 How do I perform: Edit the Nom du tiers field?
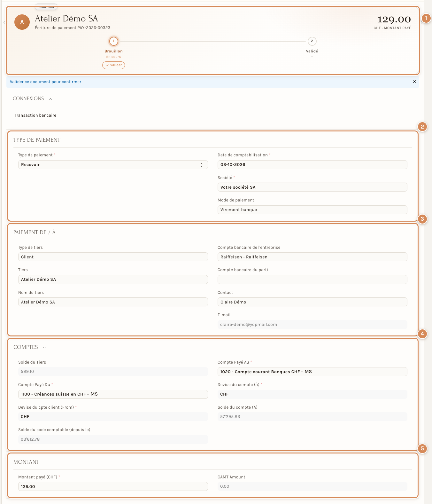113,302
